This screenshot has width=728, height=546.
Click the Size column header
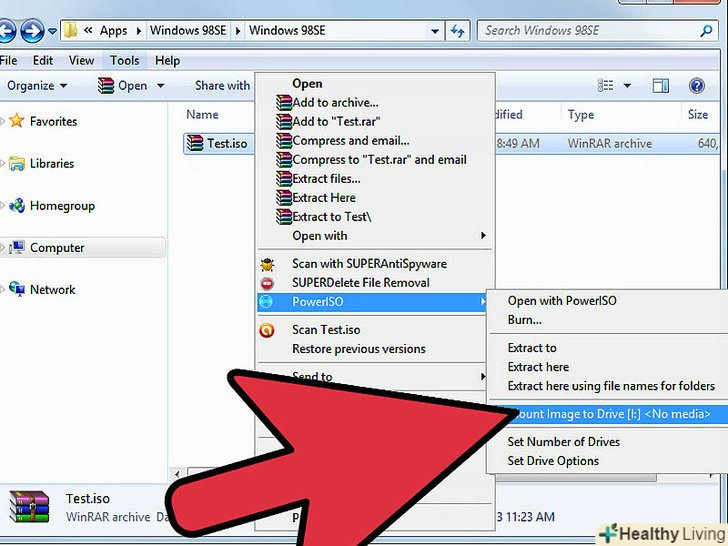coord(698,115)
